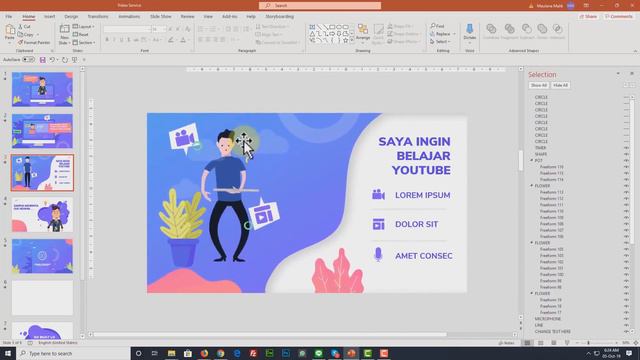Switch to the Insert tab

(x=49, y=17)
